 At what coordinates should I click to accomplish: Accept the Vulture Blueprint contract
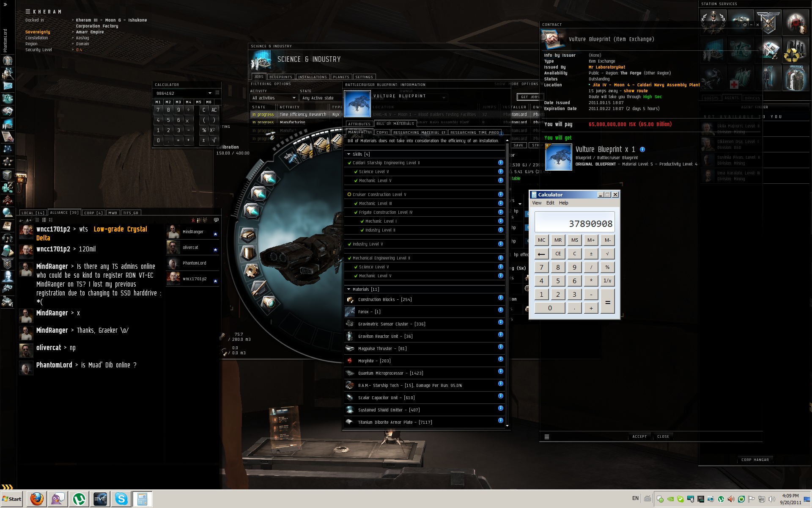[x=639, y=436]
